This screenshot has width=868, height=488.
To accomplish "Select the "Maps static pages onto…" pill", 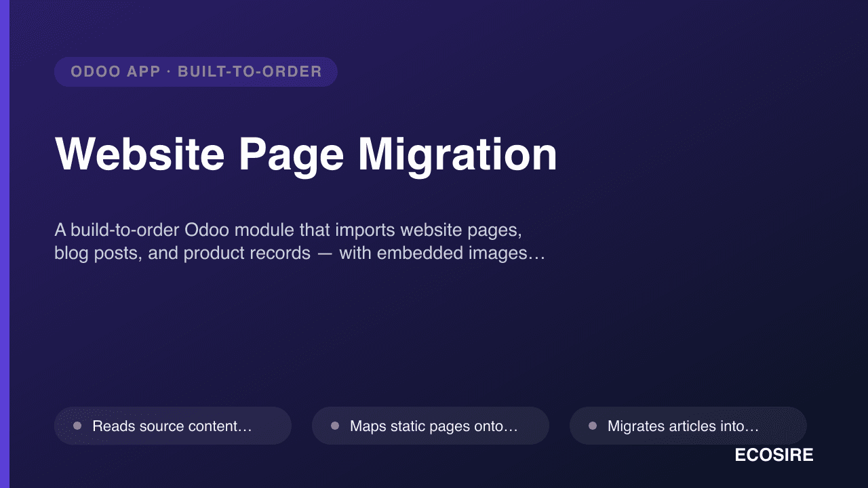I will tap(431, 426).
